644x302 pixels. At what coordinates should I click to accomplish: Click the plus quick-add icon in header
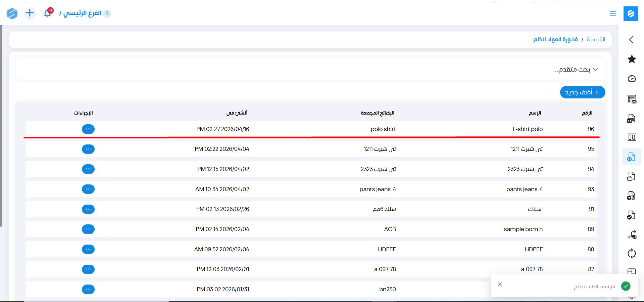(30, 13)
